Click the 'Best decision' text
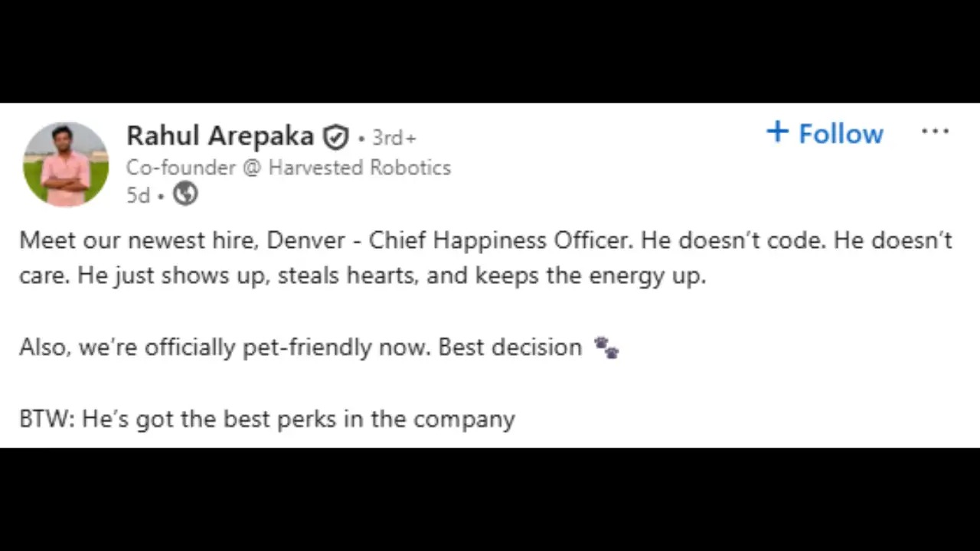The width and height of the screenshot is (980, 551). tap(510, 347)
